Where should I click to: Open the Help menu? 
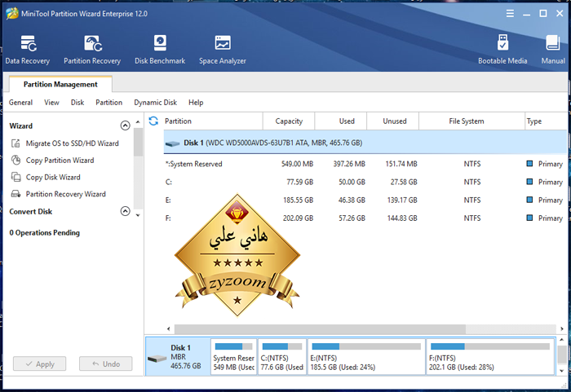pyautogui.click(x=196, y=103)
